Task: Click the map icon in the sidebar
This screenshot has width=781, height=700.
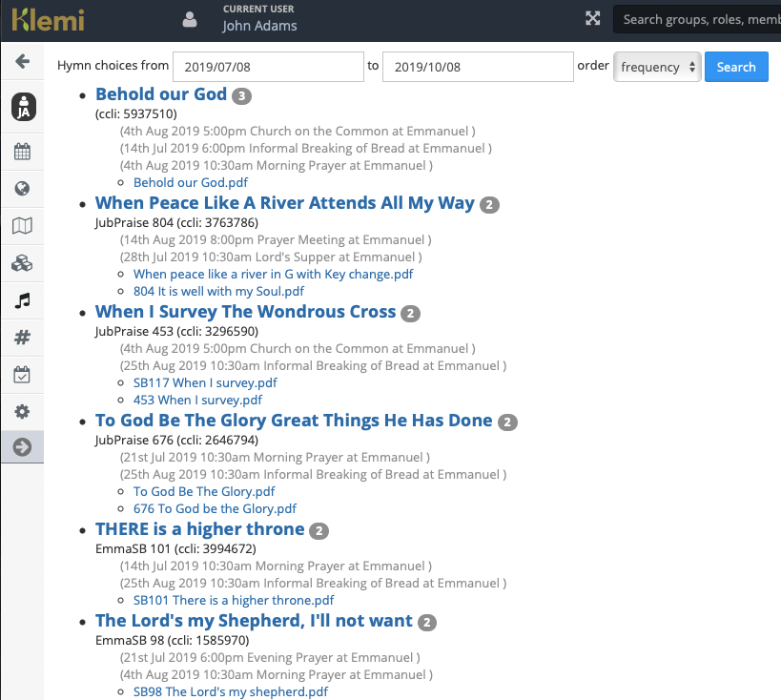Action: tap(22, 225)
